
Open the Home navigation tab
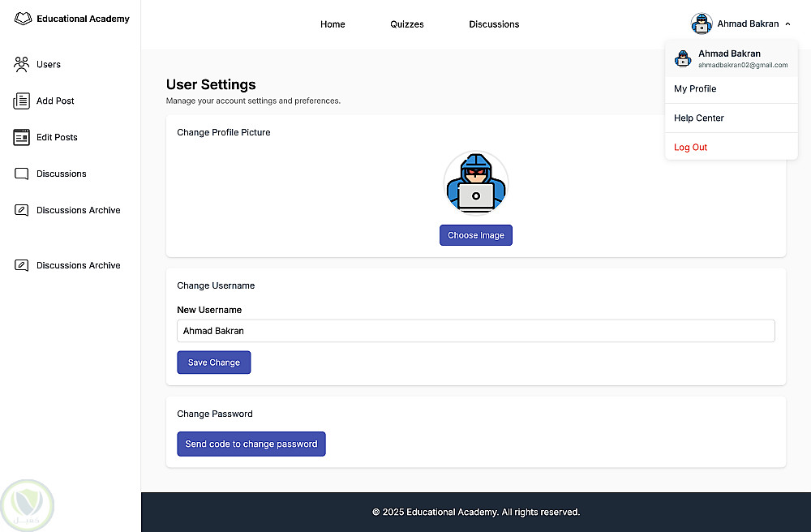[333, 24]
